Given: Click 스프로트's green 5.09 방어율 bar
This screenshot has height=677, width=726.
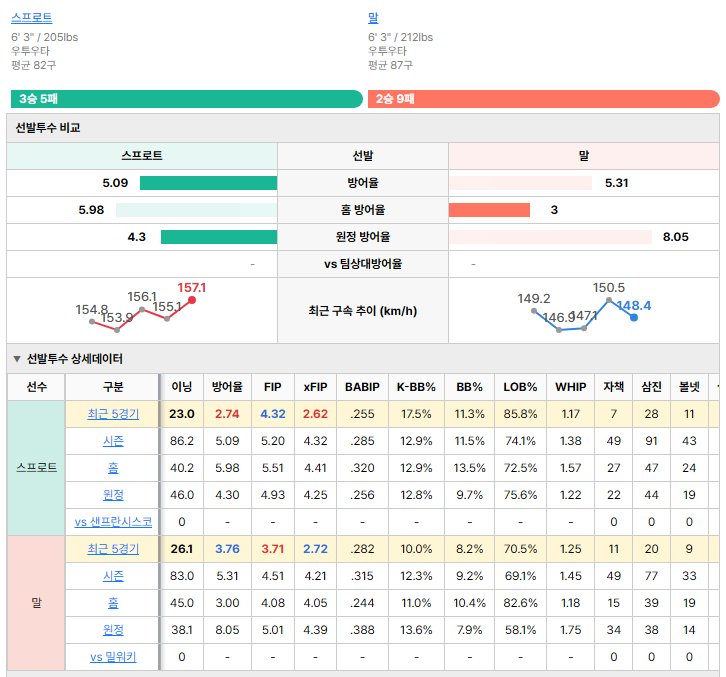Looking at the screenshot, I should 208,183.
